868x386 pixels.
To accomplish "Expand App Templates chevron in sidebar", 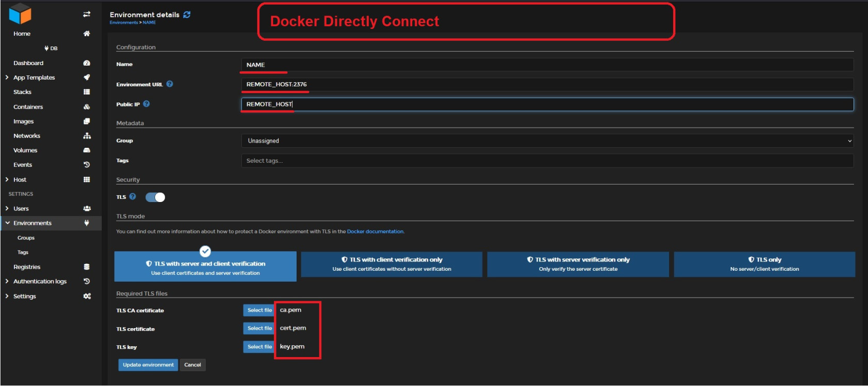I will pos(7,78).
